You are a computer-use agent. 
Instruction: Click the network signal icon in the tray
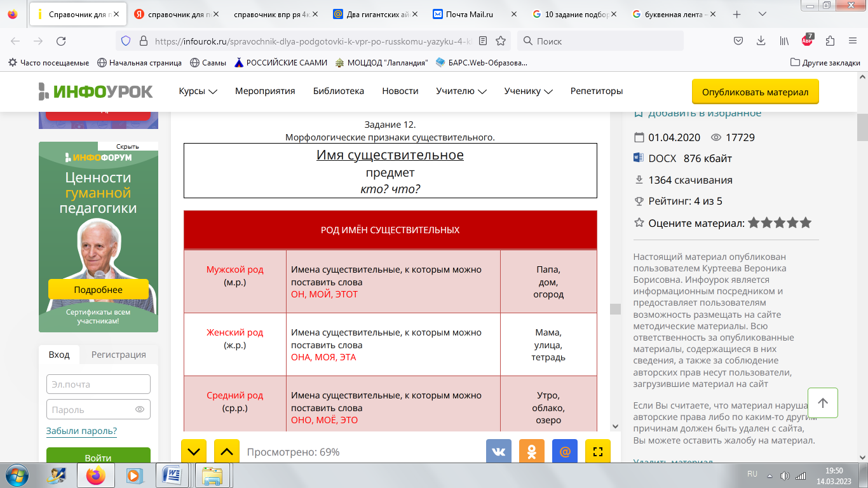pyautogui.click(x=801, y=475)
